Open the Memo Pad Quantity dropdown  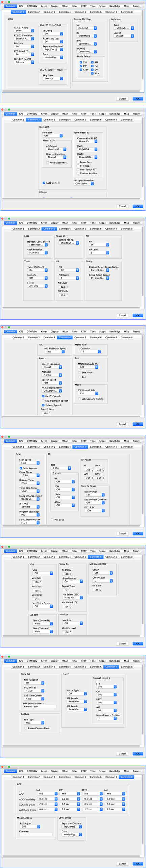pos(91,351)
